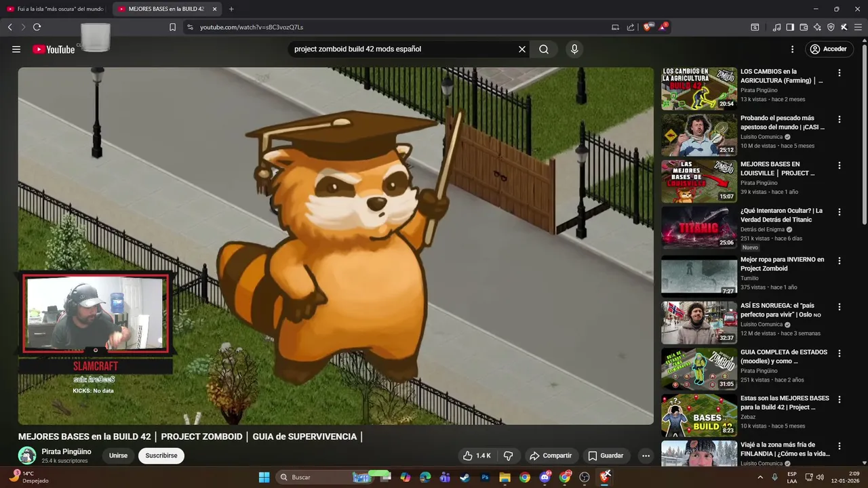Open Pirata Pingüino channel avatar
Image resolution: width=868 pixels, height=488 pixels.
pos(27,455)
